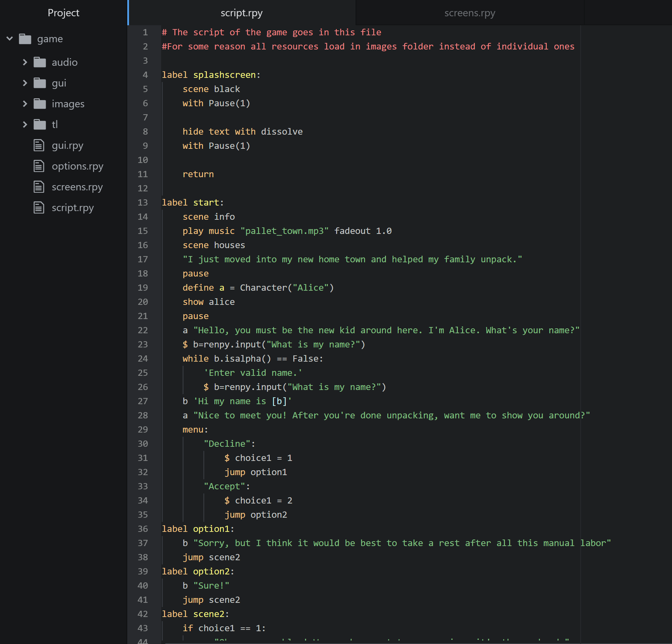Select the game folder name
Image resolution: width=672 pixels, height=644 pixels.
(50, 39)
